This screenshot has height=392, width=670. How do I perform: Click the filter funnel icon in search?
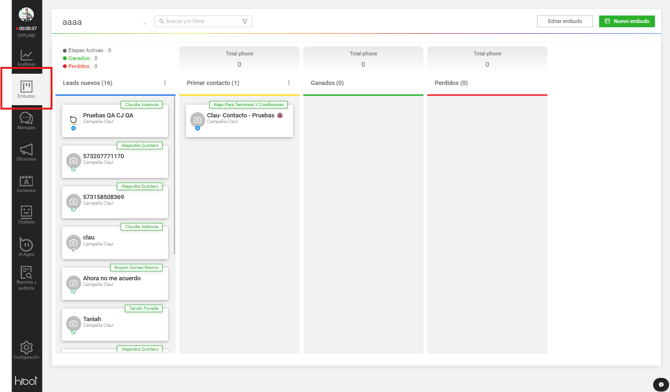coord(245,21)
